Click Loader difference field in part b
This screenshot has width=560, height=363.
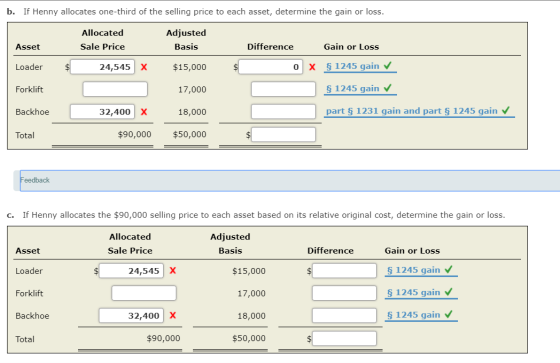click(270, 67)
